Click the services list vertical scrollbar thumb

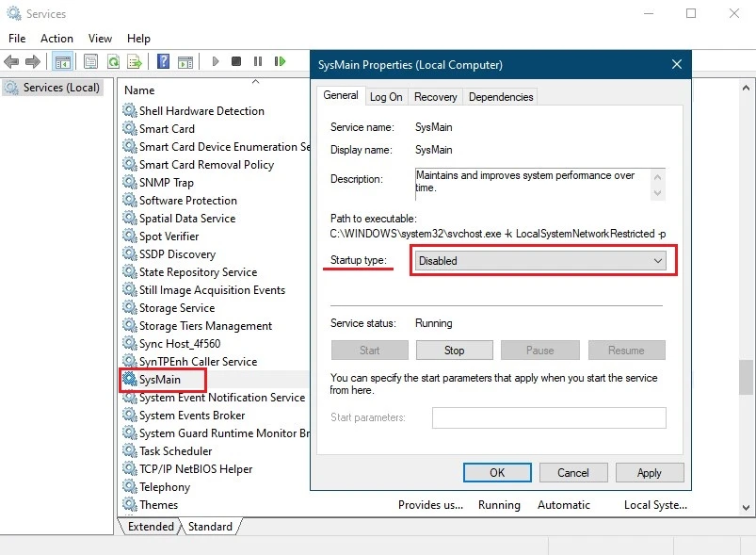coord(746,377)
